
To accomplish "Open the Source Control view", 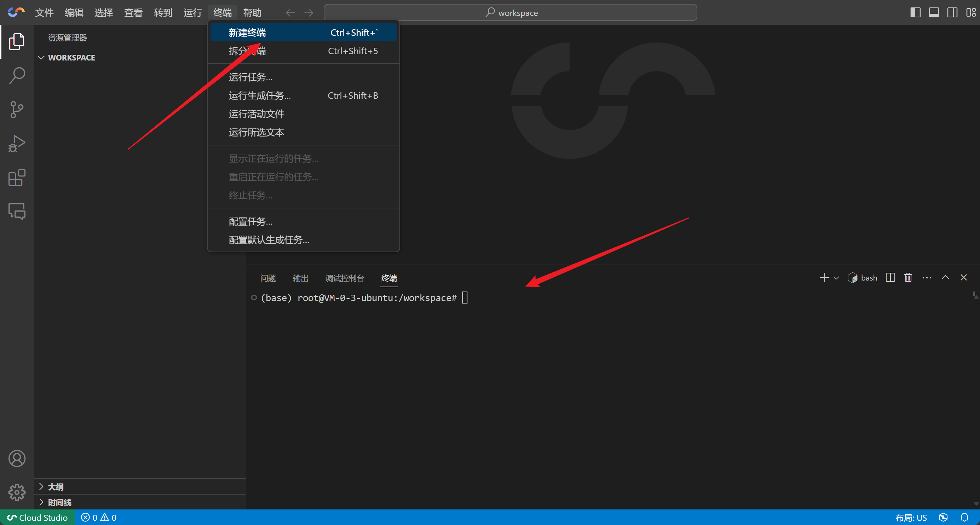I will click(17, 110).
